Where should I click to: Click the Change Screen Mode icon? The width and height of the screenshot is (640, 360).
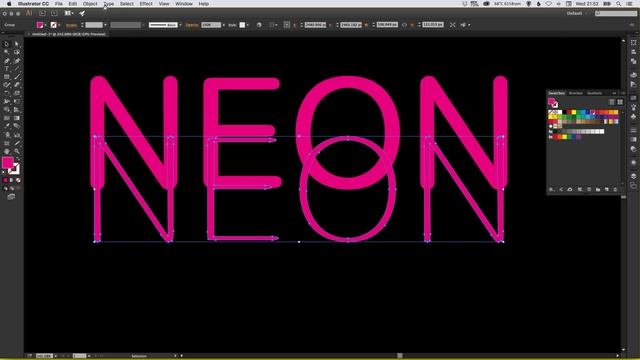pos(11,197)
